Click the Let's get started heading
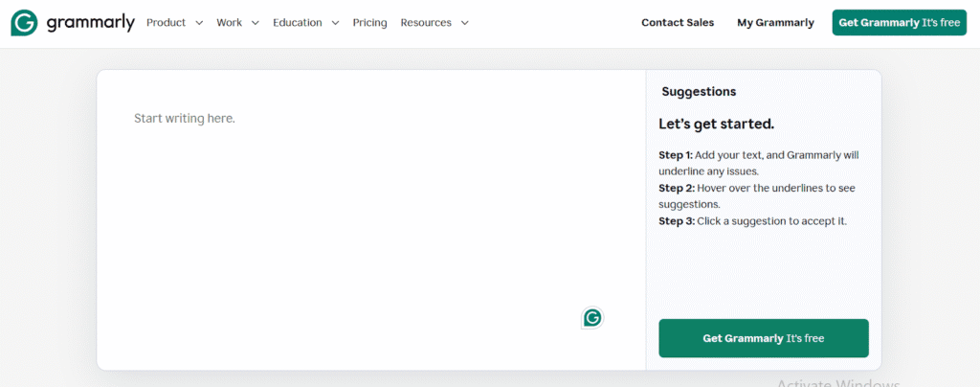The width and height of the screenshot is (980, 387). click(x=716, y=125)
